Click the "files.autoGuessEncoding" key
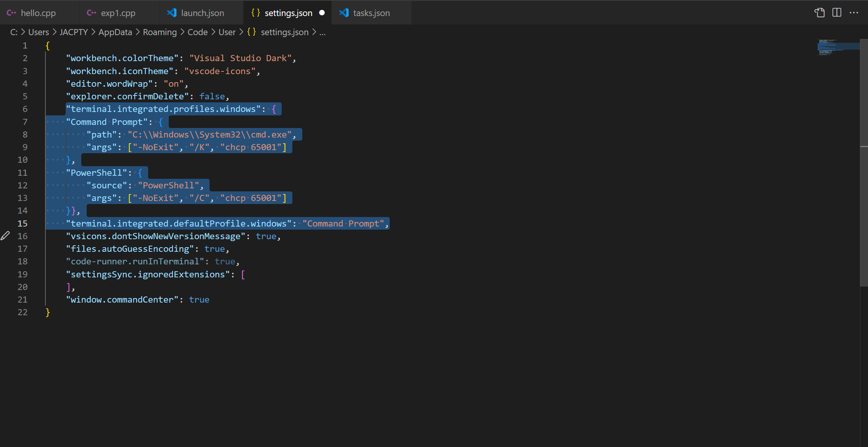Screen dimensions: 868x447 [x=130, y=249]
